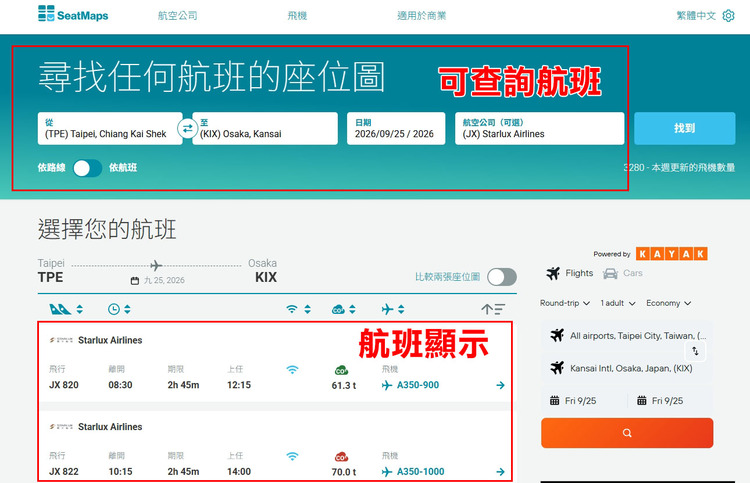The width and height of the screenshot is (750, 483).
Task: Swap origin and destination airports
Action: pyautogui.click(x=188, y=128)
